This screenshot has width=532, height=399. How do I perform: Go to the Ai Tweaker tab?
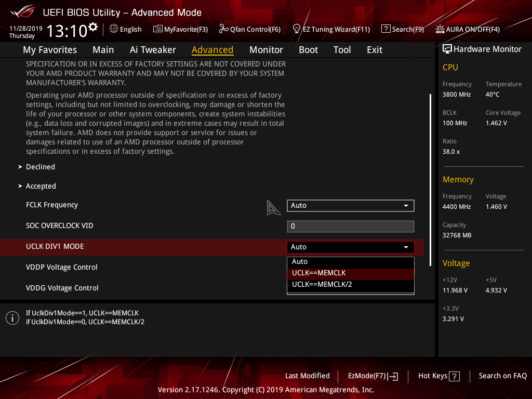pyautogui.click(x=153, y=49)
